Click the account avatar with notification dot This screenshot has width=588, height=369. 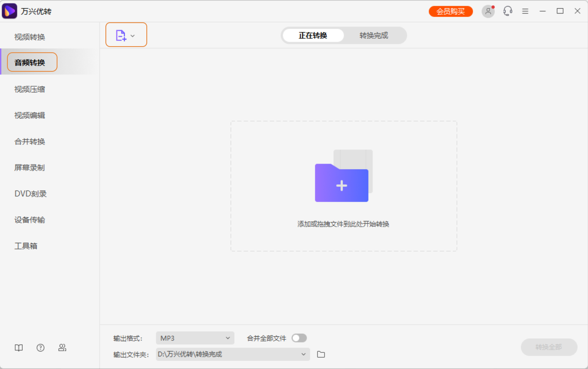coord(488,11)
